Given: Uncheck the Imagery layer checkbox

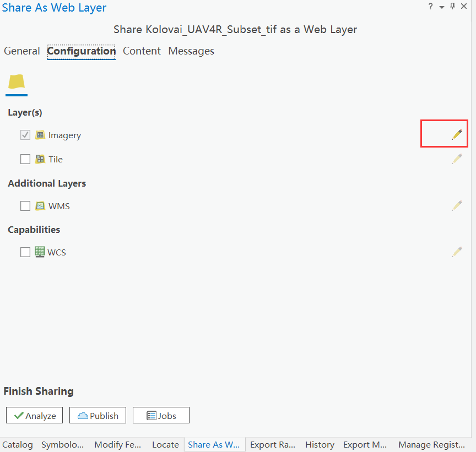Looking at the screenshot, I should tap(25, 135).
